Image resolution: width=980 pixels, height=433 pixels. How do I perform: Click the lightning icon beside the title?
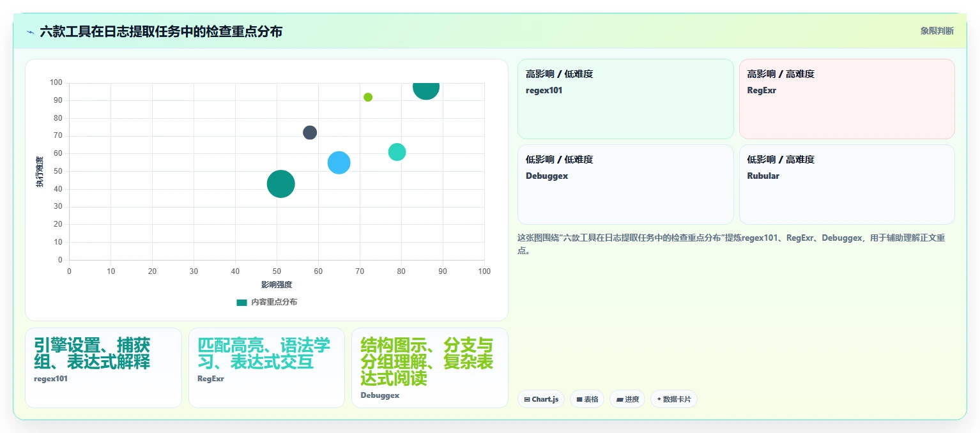tap(30, 32)
